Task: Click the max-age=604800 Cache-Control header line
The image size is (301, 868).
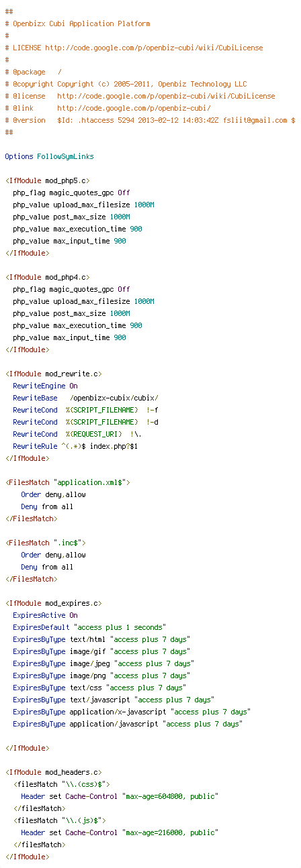Action: [120, 796]
